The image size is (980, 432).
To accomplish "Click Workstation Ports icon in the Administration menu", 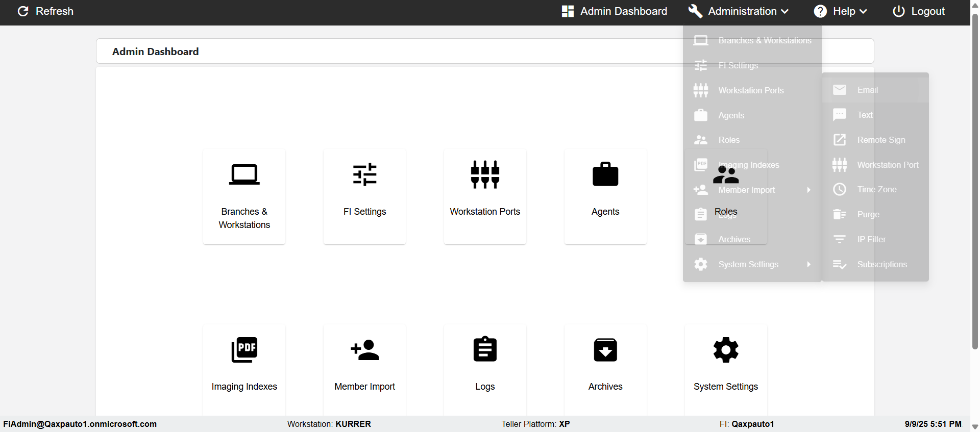I will click(x=701, y=90).
